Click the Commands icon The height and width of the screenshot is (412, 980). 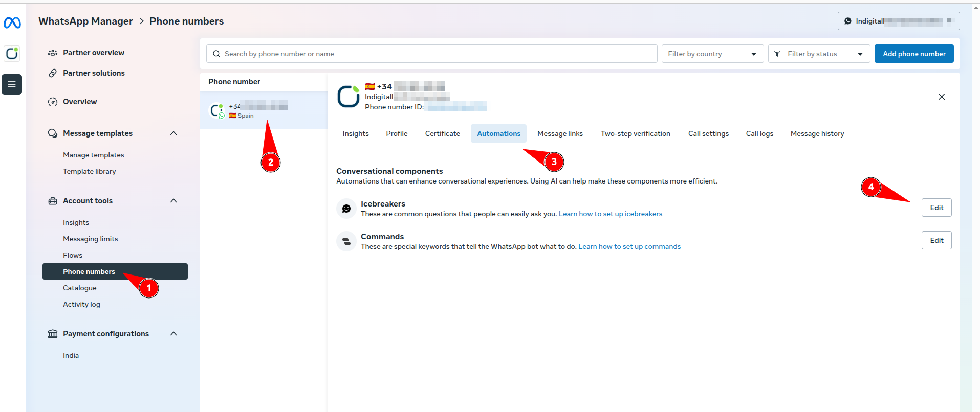coord(346,241)
